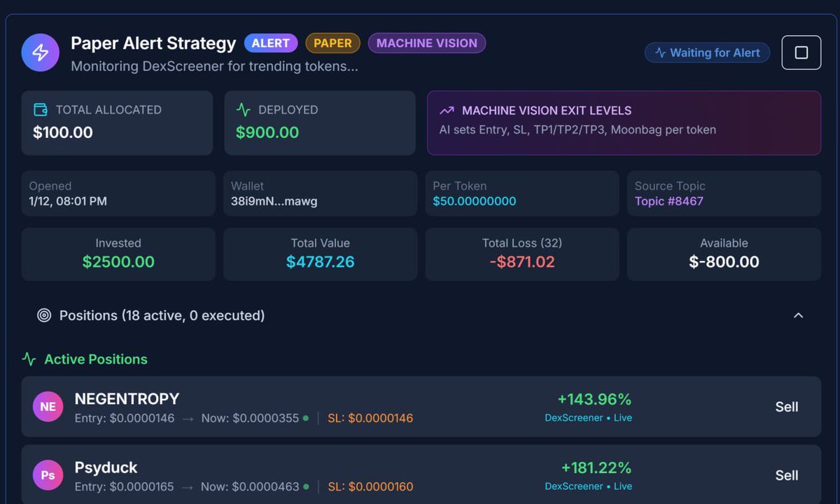
Task: Click the Per Token value $50.00000000
Action: pyautogui.click(x=475, y=201)
